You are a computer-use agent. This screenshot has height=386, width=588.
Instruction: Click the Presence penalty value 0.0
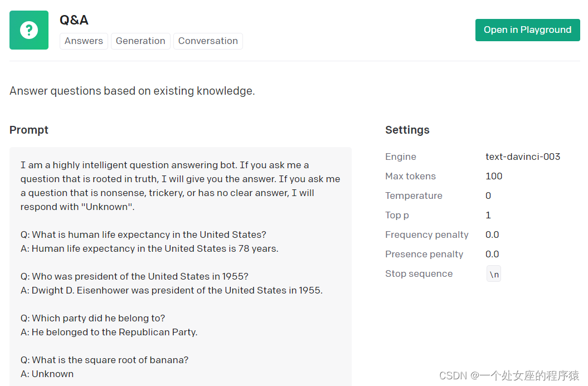(x=492, y=255)
